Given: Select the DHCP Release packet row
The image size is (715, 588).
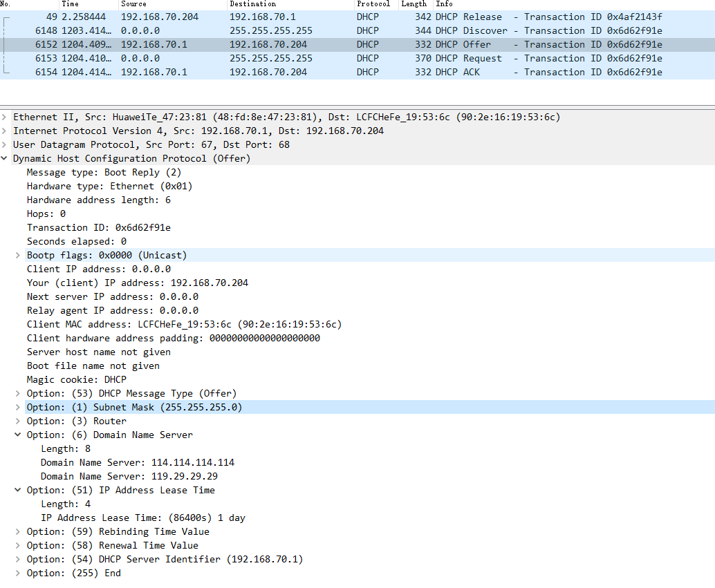Looking at the screenshot, I should [346, 17].
